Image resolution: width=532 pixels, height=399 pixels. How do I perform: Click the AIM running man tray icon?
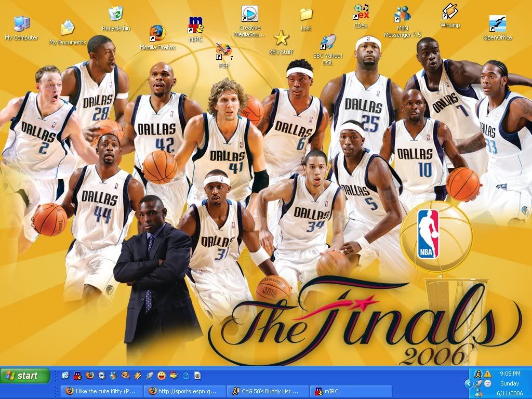click(x=478, y=374)
